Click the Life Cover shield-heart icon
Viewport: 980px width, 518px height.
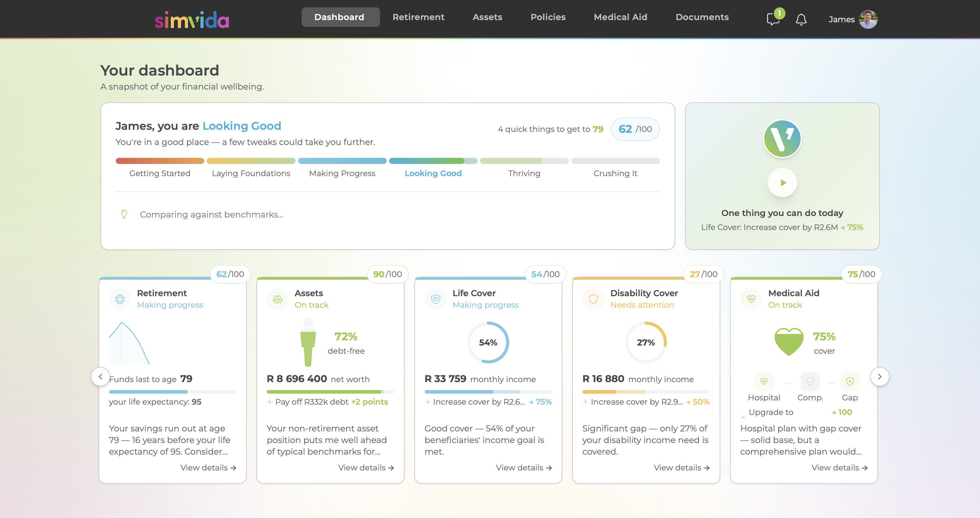[436, 299]
